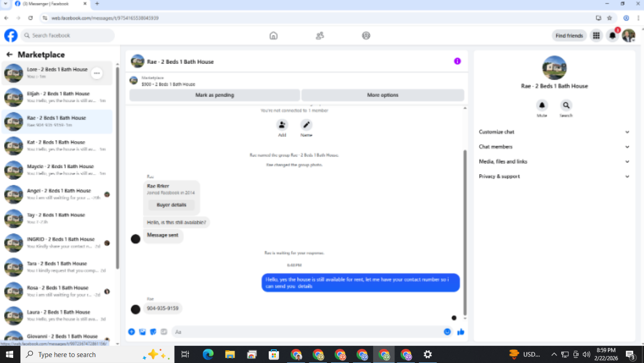Open conversation information purple icon
Viewport: 644px width, 363px height.
tap(457, 61)
